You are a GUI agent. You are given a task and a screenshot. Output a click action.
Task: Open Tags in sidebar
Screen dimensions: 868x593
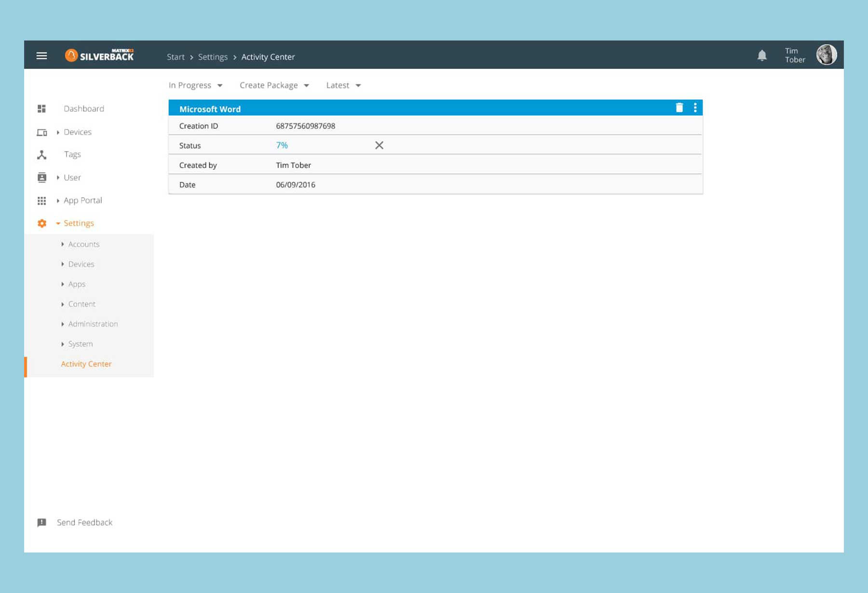tap(72, 154)
